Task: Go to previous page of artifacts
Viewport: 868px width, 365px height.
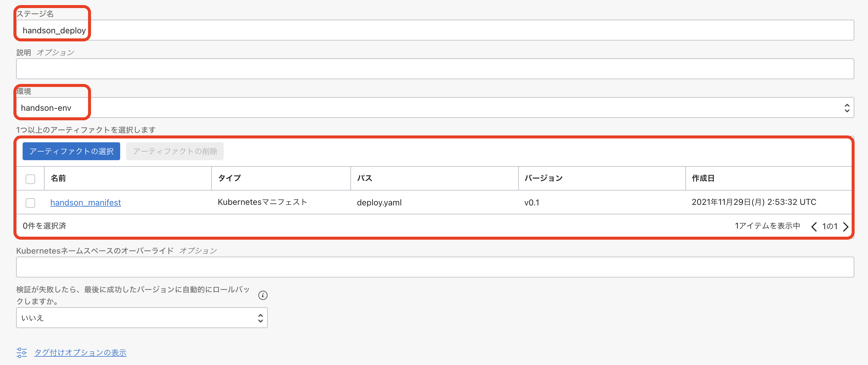Action: (x=814, y=226)
